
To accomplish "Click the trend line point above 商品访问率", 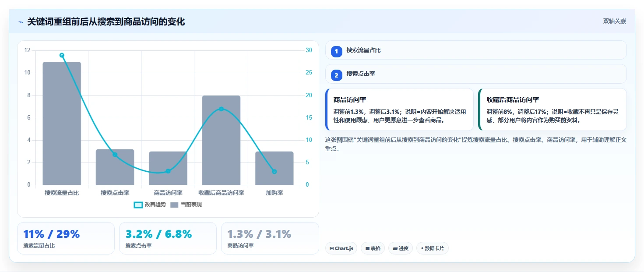I will point(168,171).
